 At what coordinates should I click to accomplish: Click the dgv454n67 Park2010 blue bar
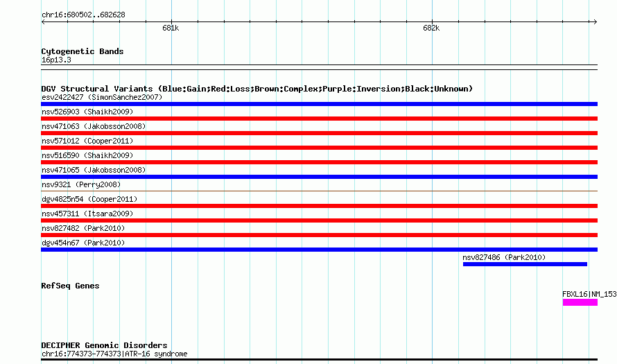[319, 250]
